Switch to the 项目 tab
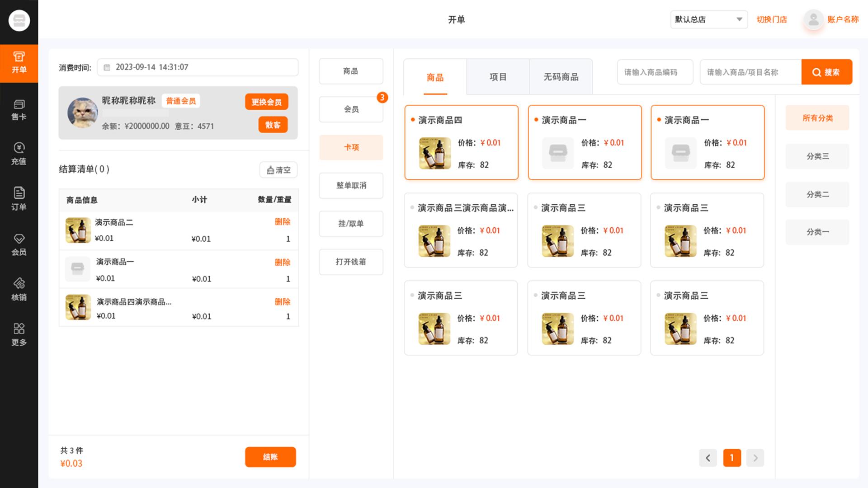868x488 pixels. pos(498,77)
